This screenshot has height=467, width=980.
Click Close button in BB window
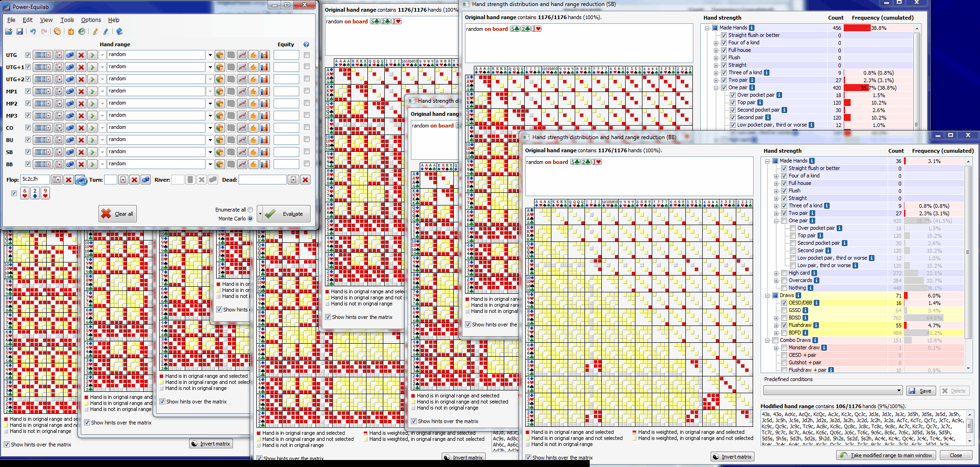coord(956,455)
